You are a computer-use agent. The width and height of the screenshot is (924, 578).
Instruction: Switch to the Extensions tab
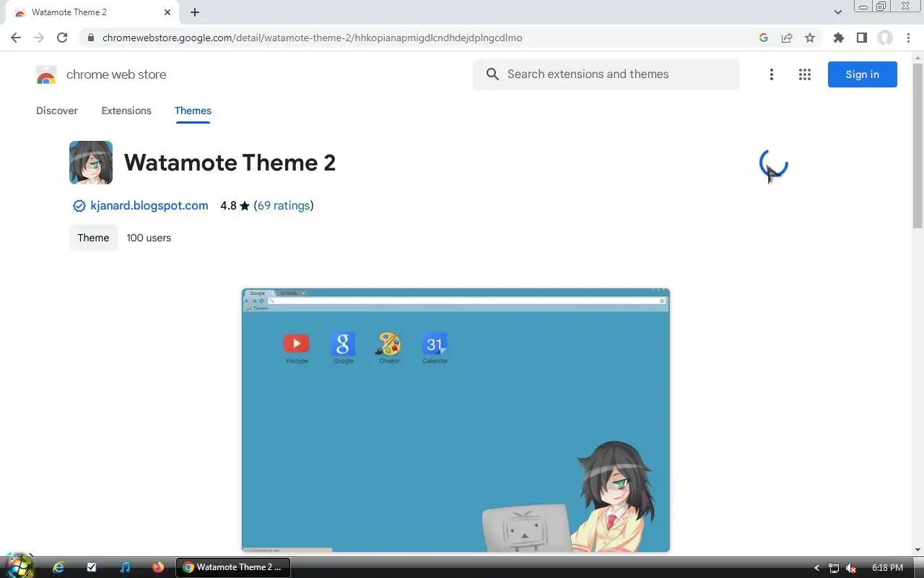(x=126, y=111)
